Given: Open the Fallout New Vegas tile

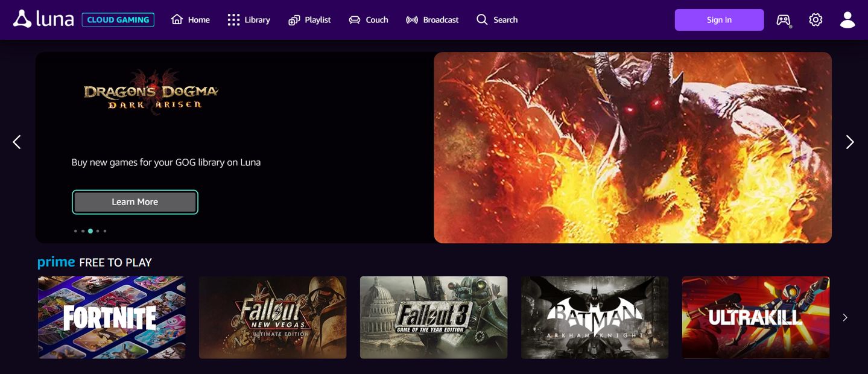Looking at the screenshot, I should point(273,317).
